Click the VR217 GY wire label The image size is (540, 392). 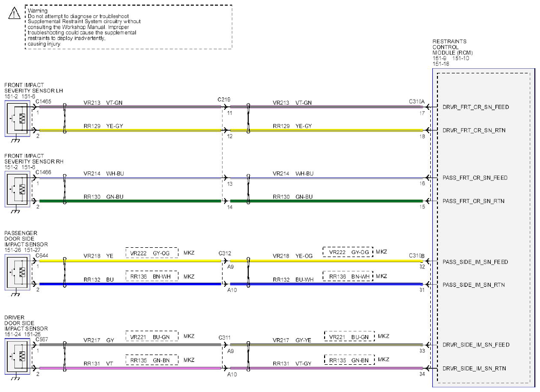99,340
